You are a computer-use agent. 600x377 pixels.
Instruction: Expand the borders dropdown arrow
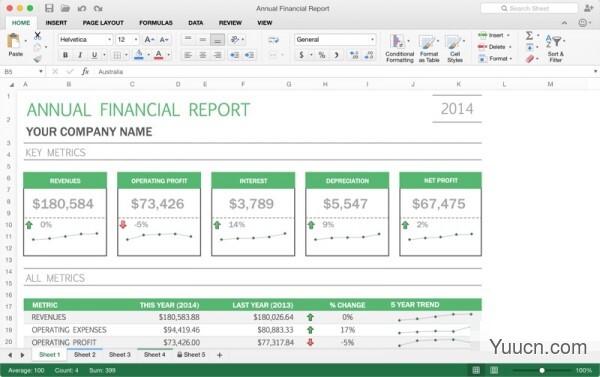click(x=126, y=55)
